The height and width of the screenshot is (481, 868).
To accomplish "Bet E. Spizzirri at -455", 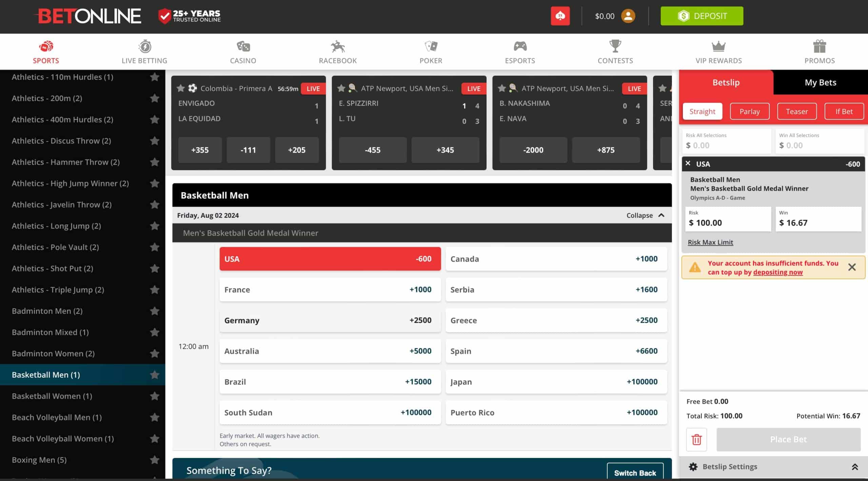I will pos(373,150).
